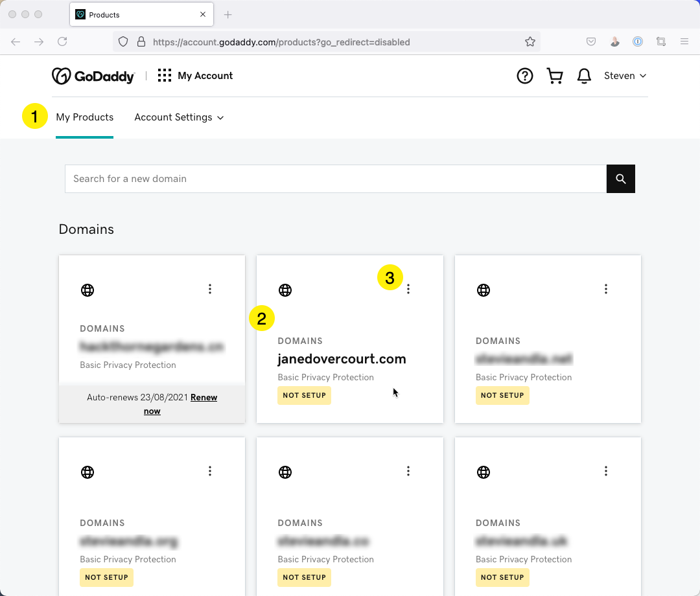Expand the Account Settings dropdown

point(179,117)
